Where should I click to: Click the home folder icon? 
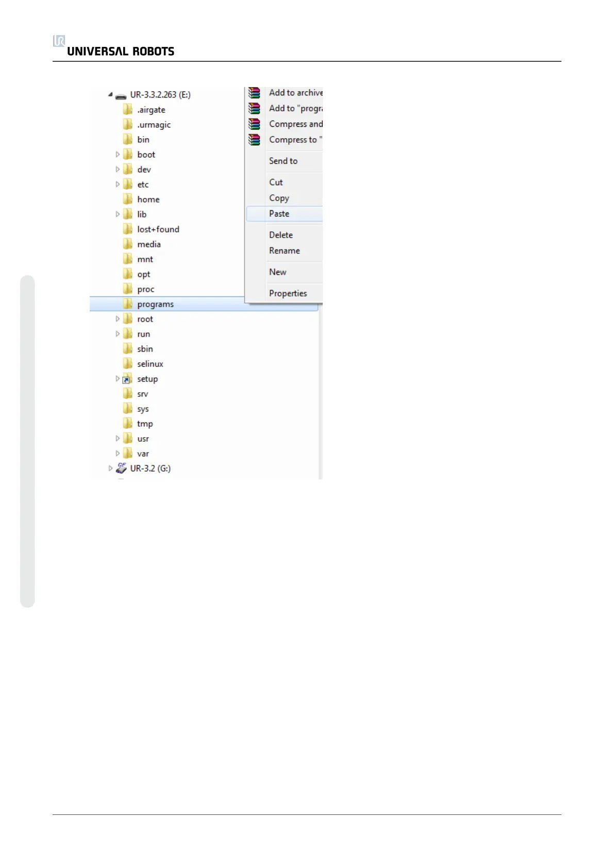click(x=128, y=199)
